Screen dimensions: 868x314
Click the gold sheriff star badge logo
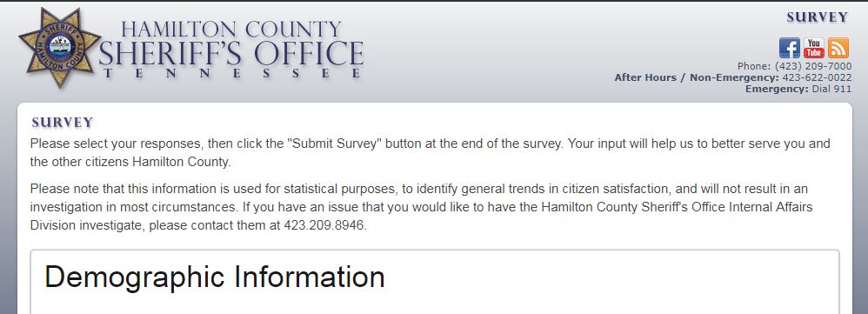[x=60, y=48]
